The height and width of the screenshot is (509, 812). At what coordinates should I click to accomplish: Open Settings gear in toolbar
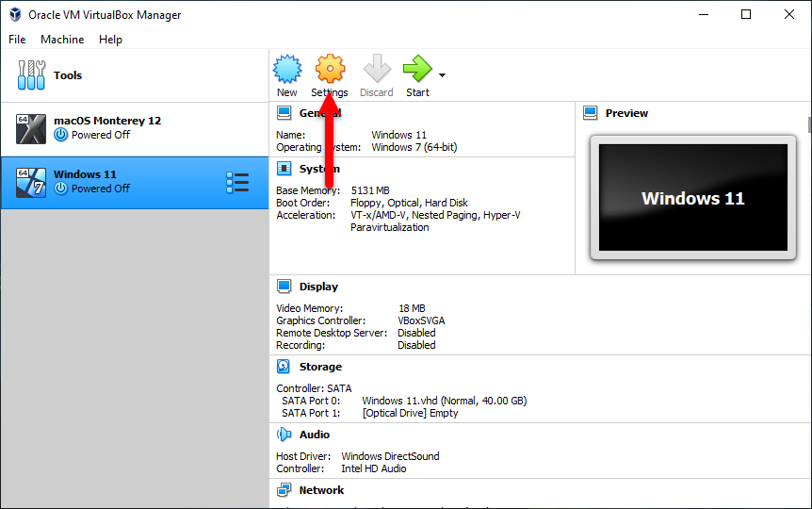point(330,69)
